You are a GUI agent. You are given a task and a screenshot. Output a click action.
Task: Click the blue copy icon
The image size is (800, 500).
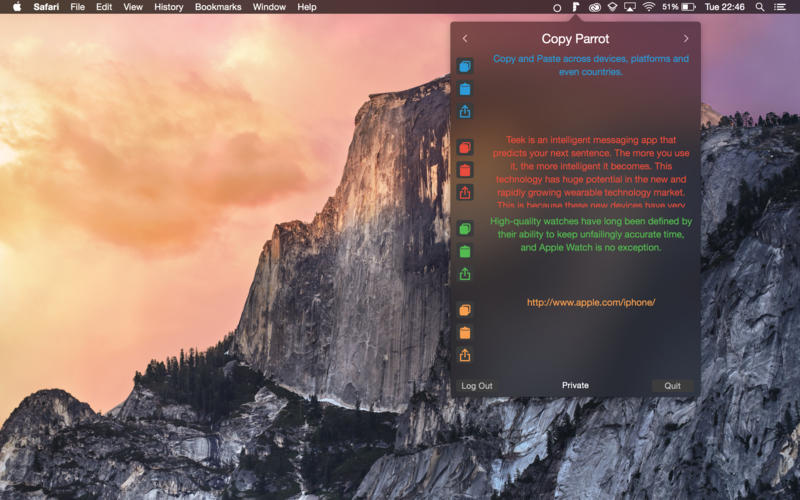coord(465,66)
